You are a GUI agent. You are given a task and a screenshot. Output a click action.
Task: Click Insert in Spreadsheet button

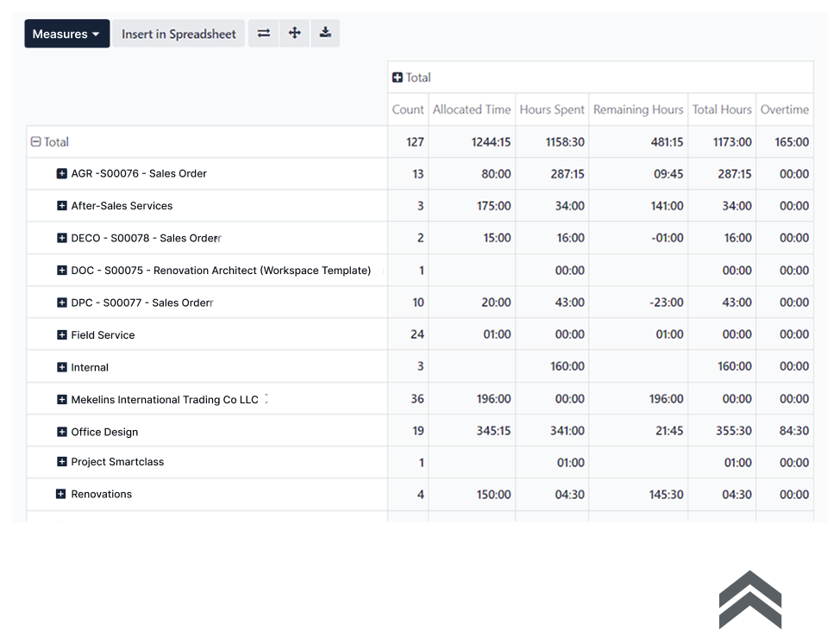179,34
